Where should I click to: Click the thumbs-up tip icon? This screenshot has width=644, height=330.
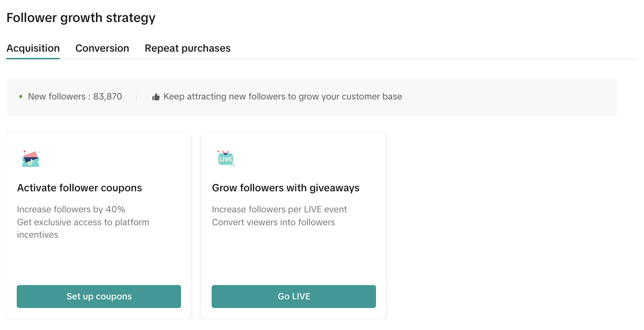(x=156, y=97)
